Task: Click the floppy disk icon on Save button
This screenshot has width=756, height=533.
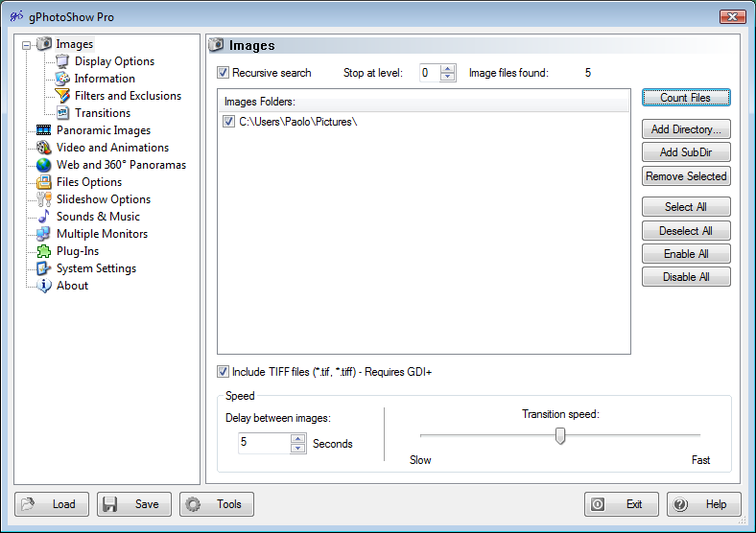Action: point(110,504)
